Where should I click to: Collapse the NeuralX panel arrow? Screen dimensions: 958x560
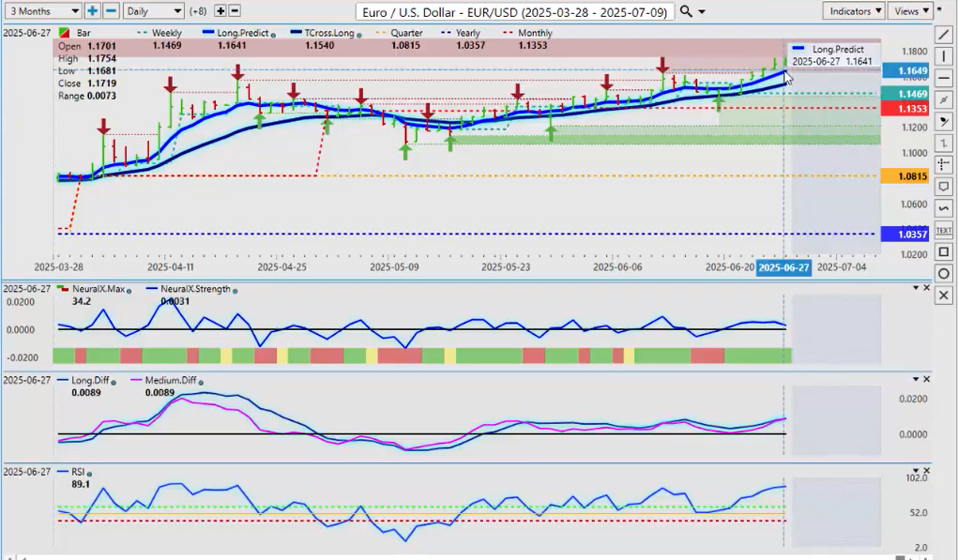[x=916, y=287]
